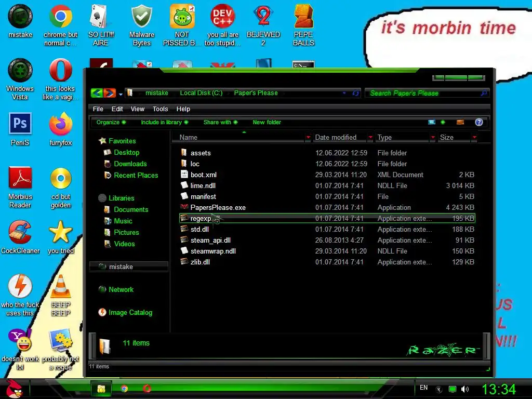Open the Type column filter dropdown

(433, 137)
